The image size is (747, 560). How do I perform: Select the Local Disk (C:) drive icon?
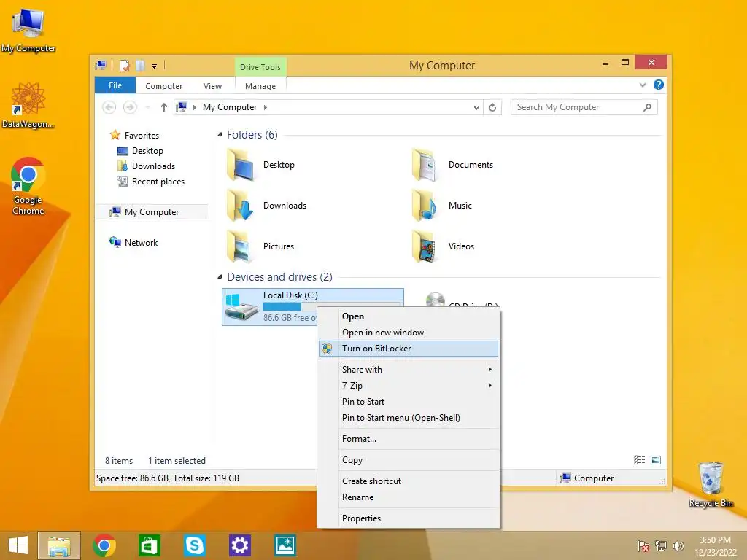pyautogui.click(x=241, y=307)
